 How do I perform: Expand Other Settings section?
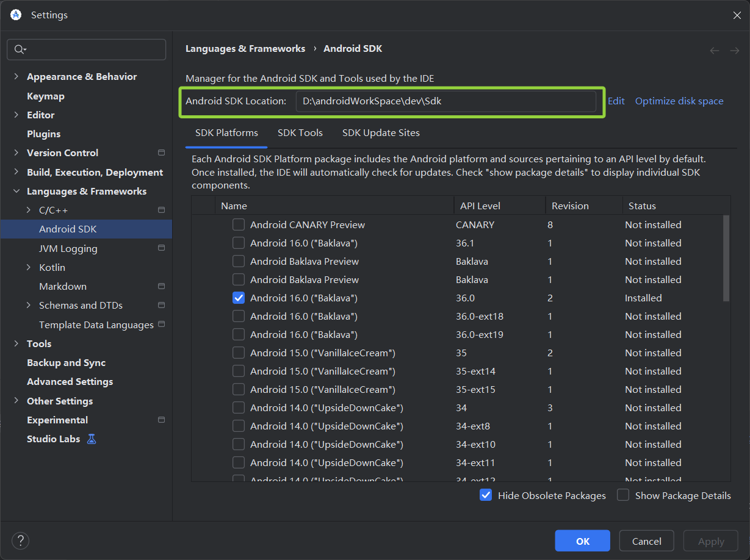(x=16, y=401)
